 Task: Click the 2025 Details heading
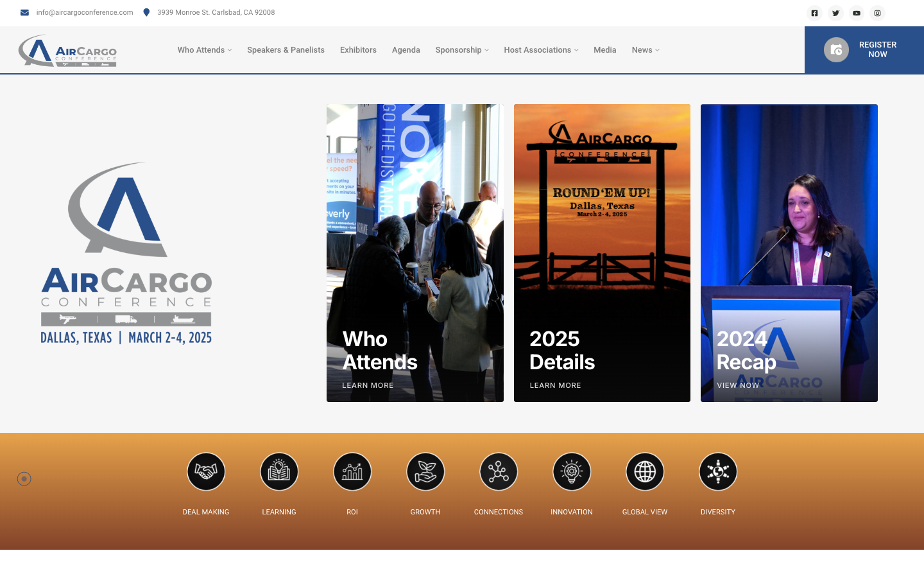point(562,351)
